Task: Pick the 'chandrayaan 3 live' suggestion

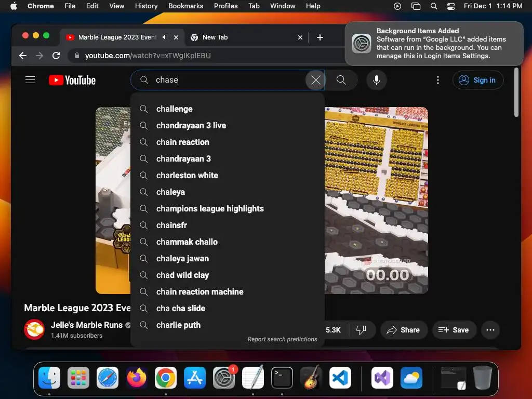Action: click(x=228, y=126)
